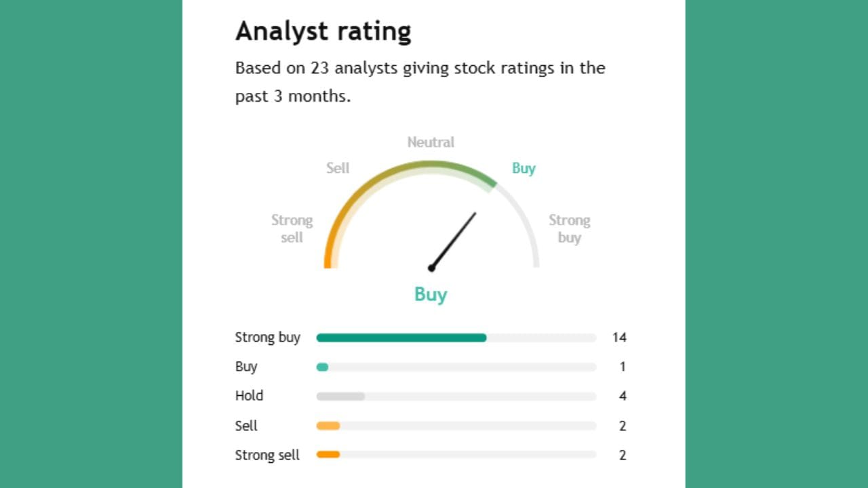Click the Strong buy progress bar
Viewport: 868px width, 488px height.
[x=456, y=338]
